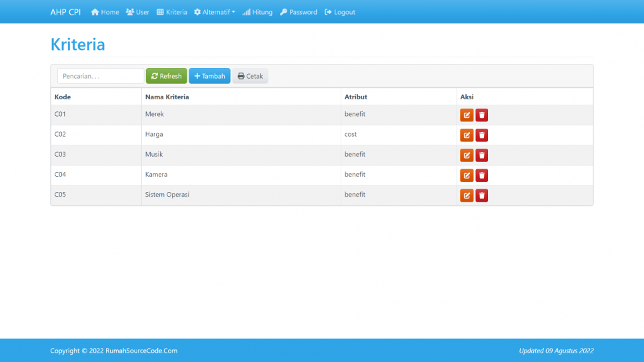The width and height of the screenshot is (644, 362).
Task: Remove the Kamera criterion with trash icon
Action: 481,175
